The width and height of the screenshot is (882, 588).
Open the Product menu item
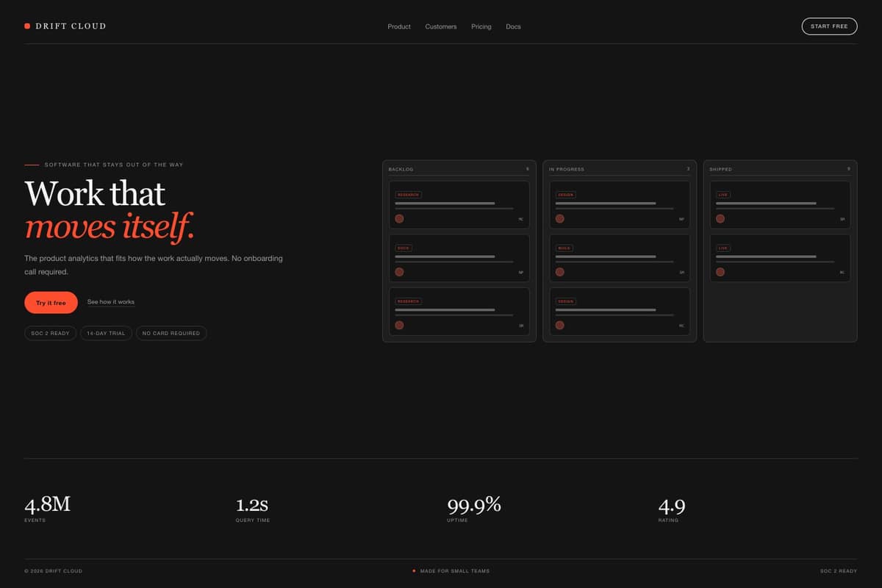[399, 26]
